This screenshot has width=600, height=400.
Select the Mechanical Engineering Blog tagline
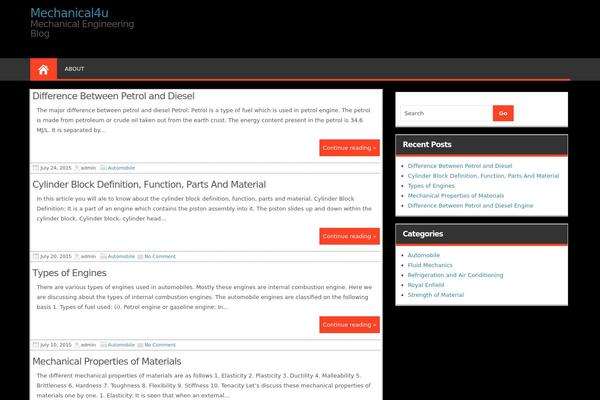click(x=82, y=29)
